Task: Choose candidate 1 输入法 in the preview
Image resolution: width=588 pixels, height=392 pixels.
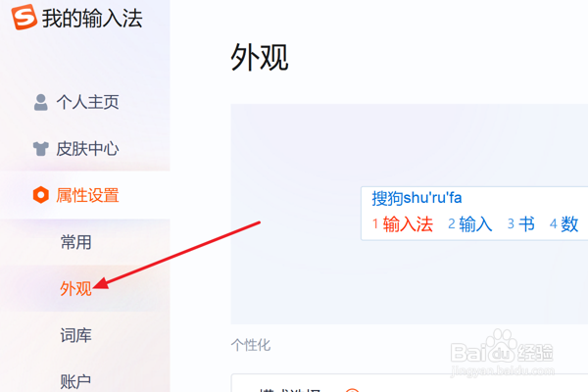Action: (x=403, y=224)
